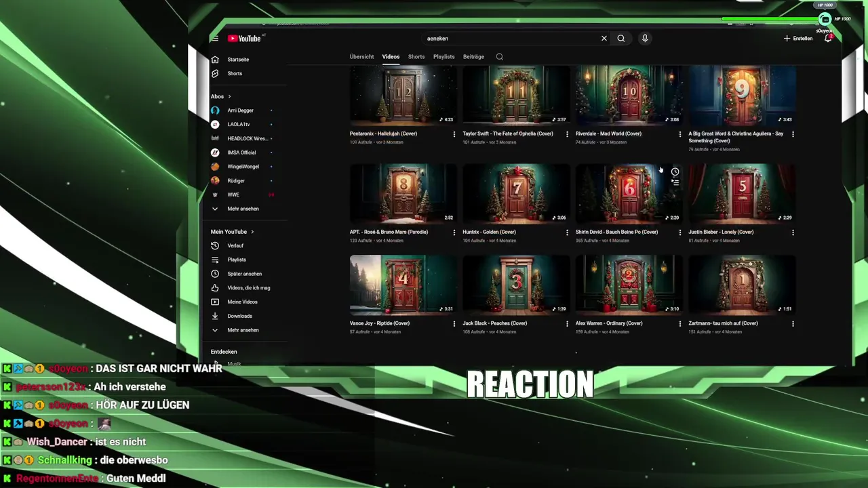
Task: Select the Videos channel tab
Action: tap(391, 57)
